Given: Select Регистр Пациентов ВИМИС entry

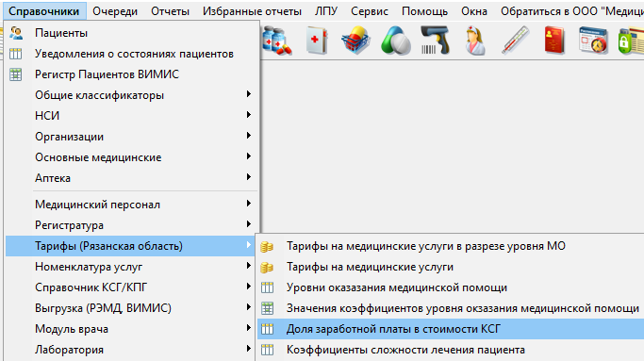Looking at the screenshot, I should click(x=131, y=74).
